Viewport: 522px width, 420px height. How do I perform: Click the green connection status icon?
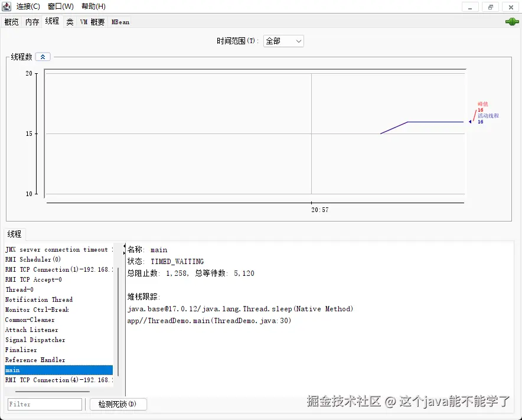(512, 22)
